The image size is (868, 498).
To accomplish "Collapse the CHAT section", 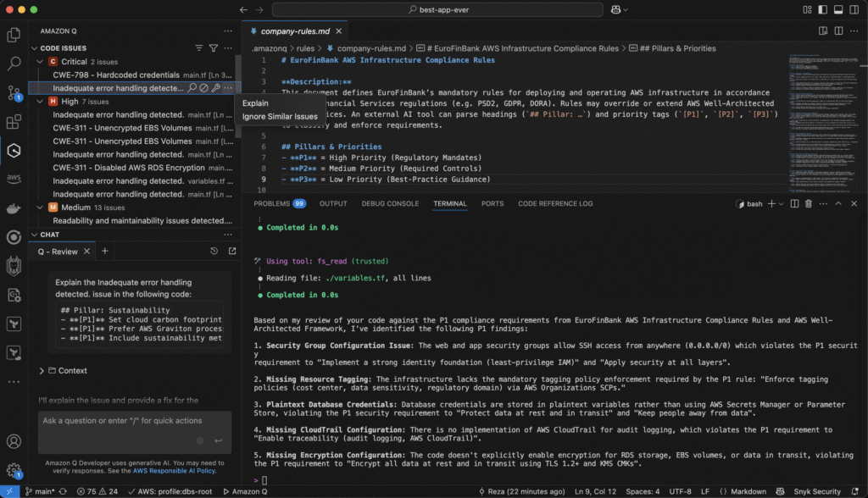I will pos(35,235).
